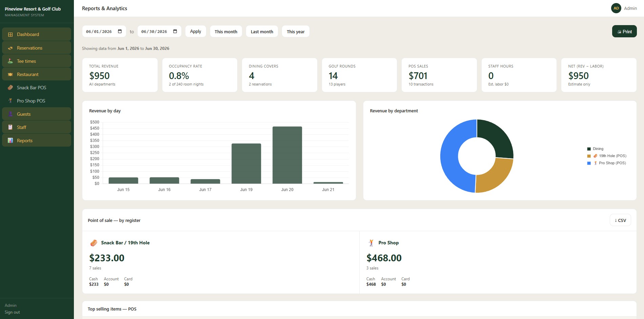This screenshot has width=644, height=319.
Task: Open Dashboard from the sidebar
Action: [x=37, y=34]
